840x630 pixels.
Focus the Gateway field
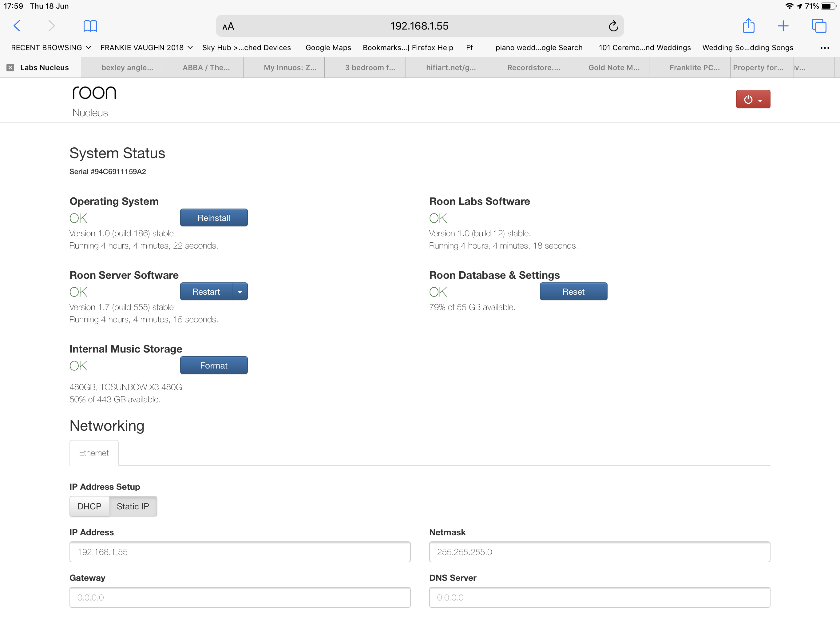(240, 597)
